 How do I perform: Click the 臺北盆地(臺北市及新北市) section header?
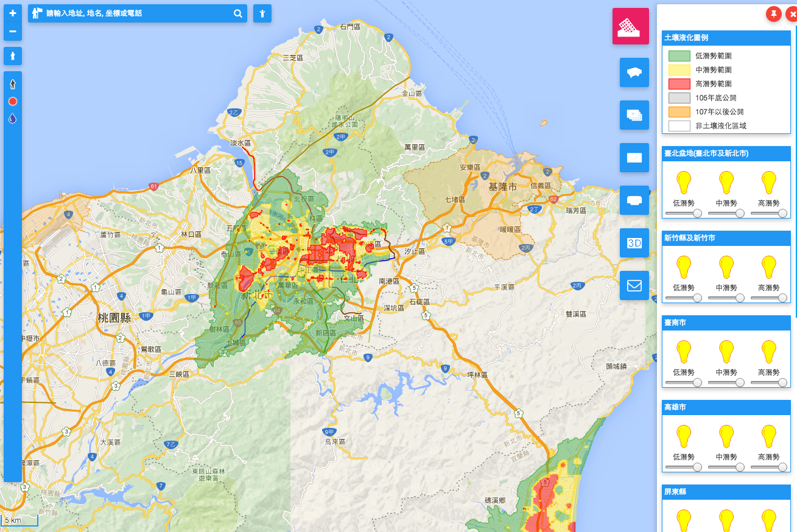click(x=726, y=153)
